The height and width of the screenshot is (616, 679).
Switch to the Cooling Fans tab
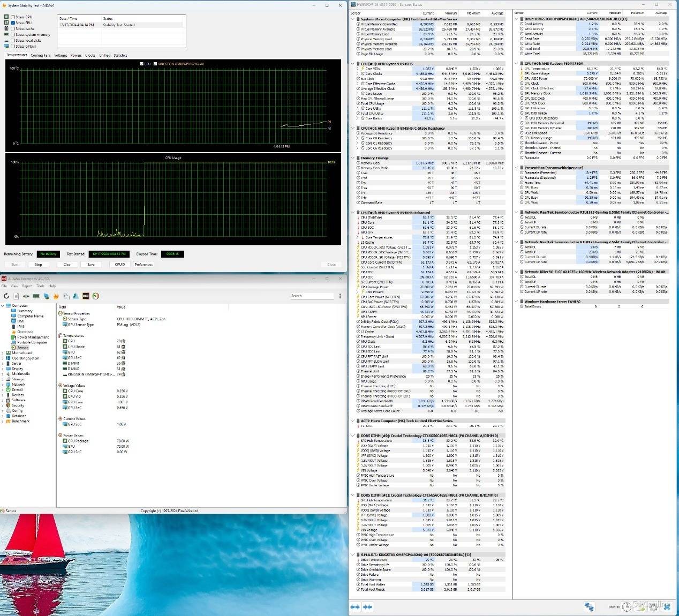[x=41, y=55]
